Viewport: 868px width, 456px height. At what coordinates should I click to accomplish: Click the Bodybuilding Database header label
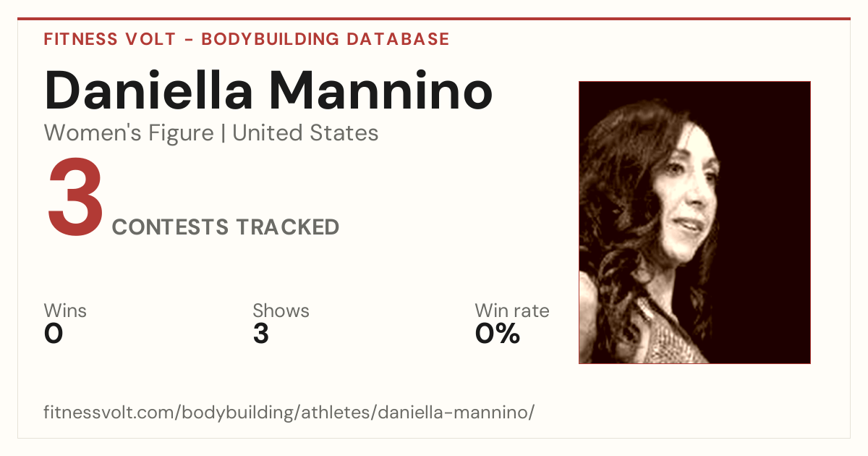(325, 39)
